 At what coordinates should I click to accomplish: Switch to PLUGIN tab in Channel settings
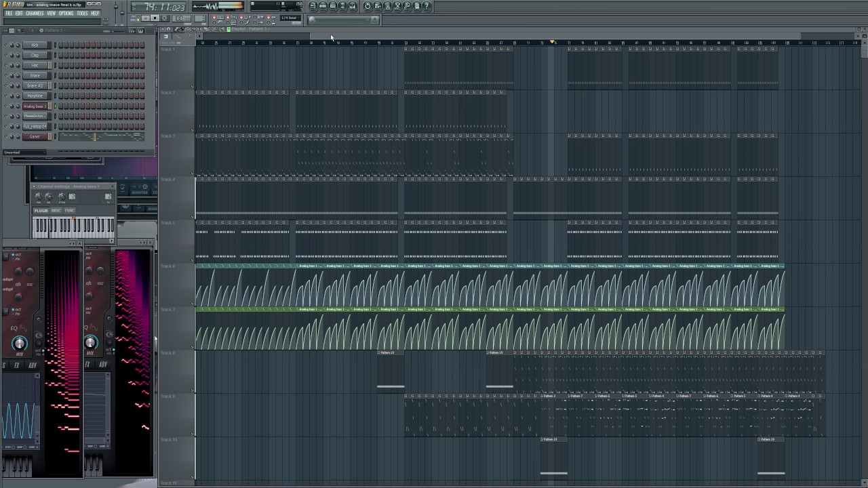41,211
